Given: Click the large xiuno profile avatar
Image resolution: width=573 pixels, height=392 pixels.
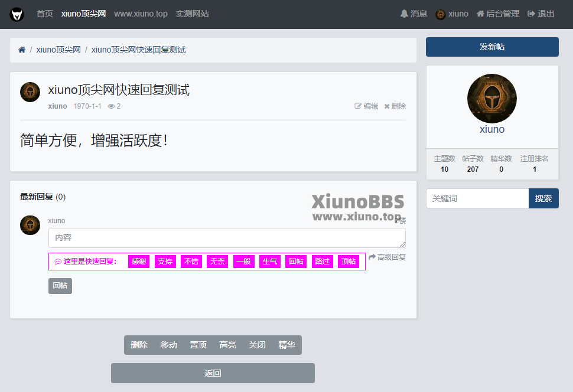Looking at the screenshot, I should point(492,99).
